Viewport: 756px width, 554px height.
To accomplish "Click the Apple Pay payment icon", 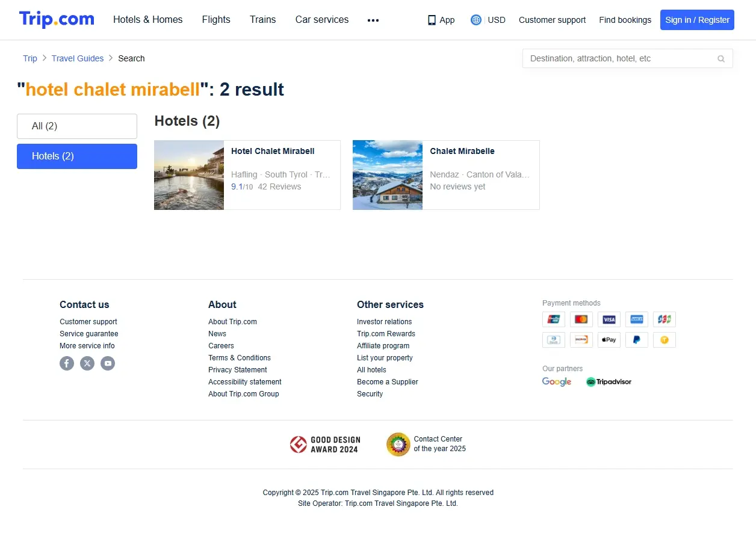I will click(609, 340).
